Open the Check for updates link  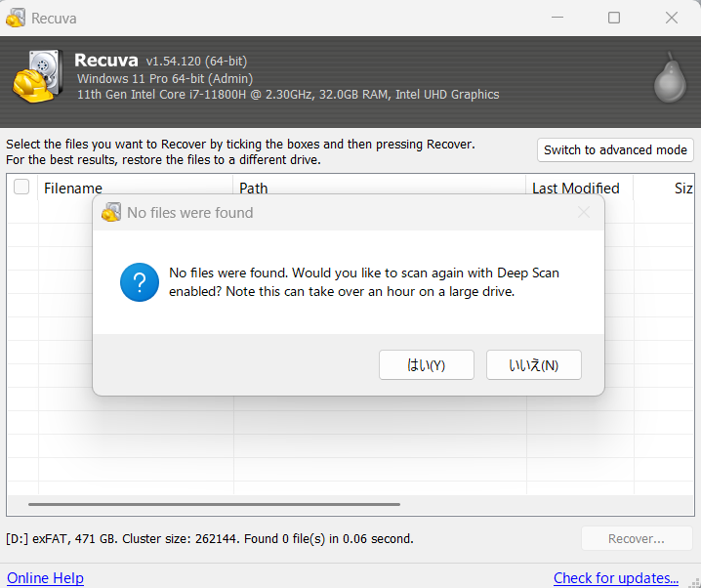coord(615,578)
